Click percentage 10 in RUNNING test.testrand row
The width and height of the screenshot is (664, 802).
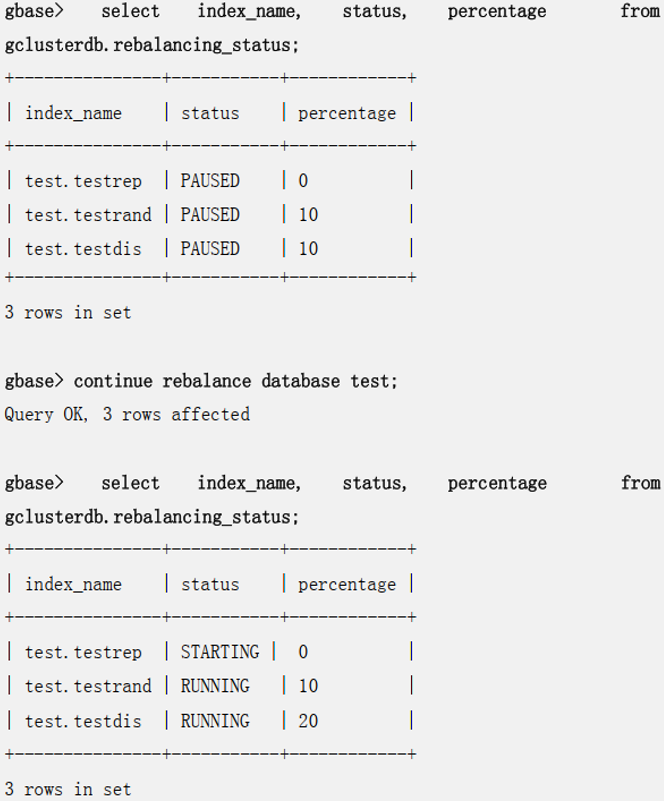coord(308,686)
